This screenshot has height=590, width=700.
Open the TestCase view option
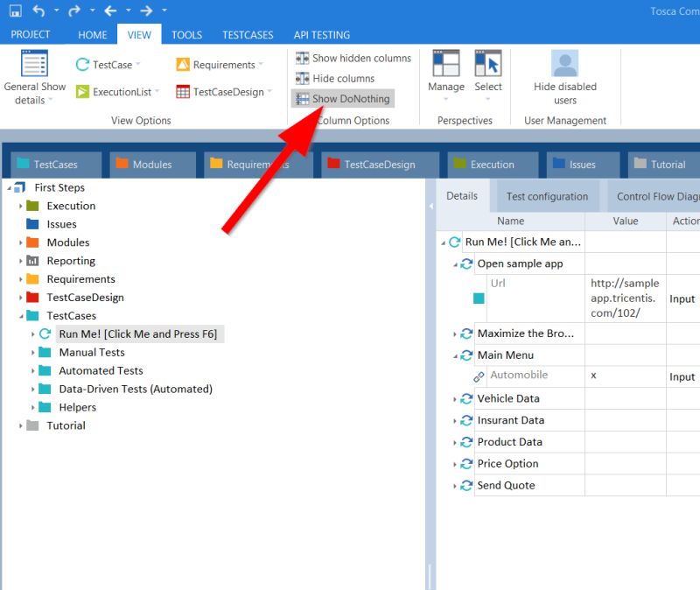click(107, 65)
